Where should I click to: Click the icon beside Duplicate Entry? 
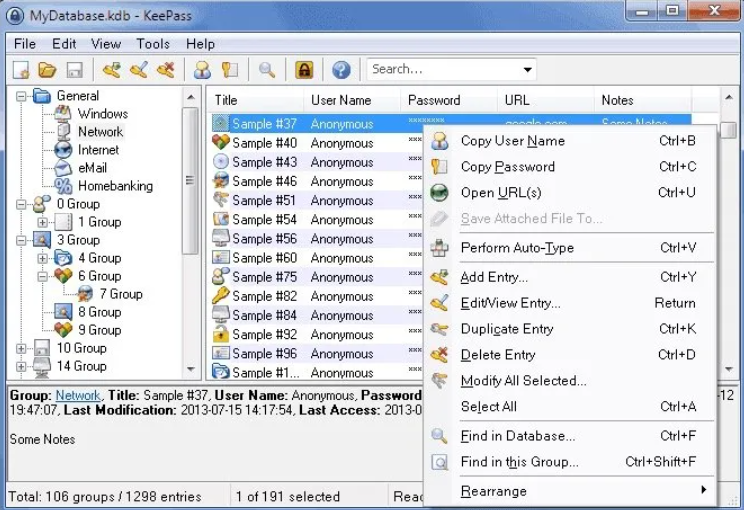click(x=439, y=329)
